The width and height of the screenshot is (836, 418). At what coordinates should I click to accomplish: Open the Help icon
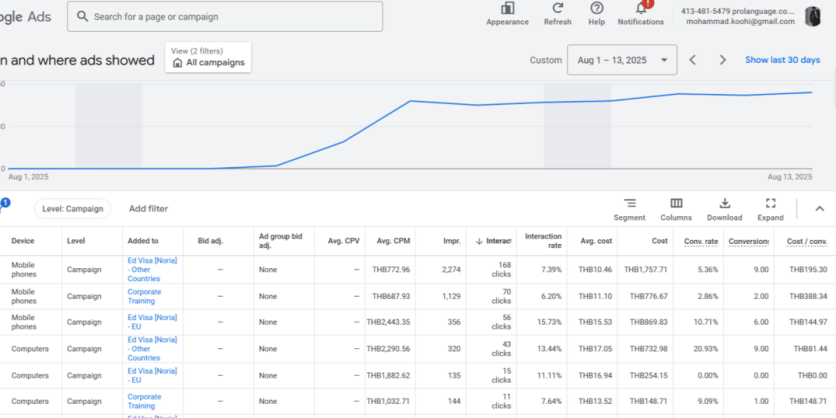(597, 9)
